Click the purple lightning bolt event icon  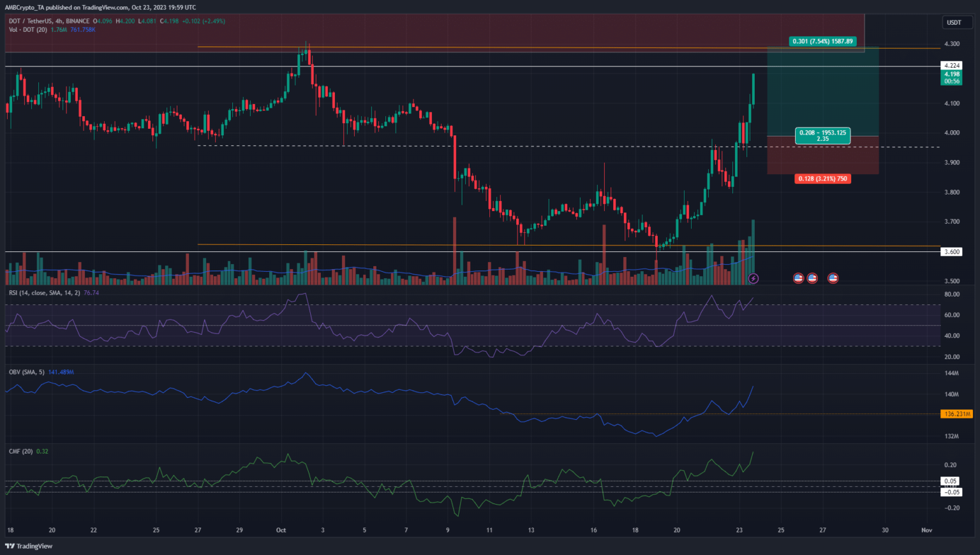[x=754, y=278]
